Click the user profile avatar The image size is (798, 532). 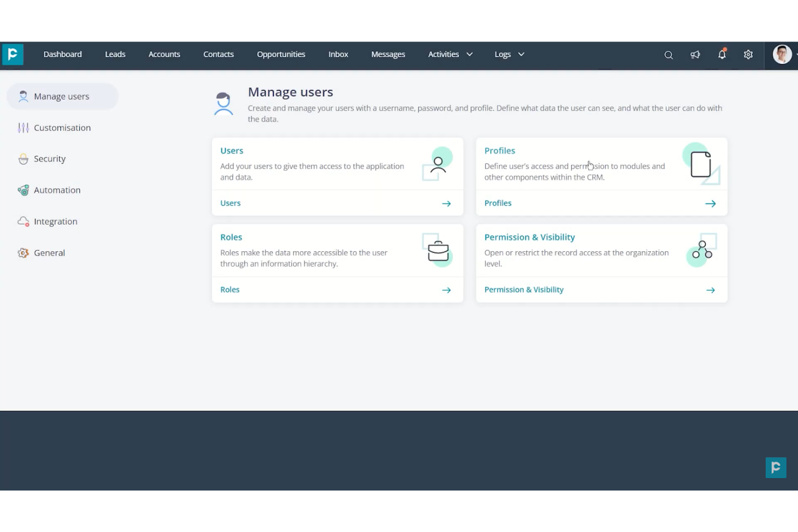click(x=782, y=54)
